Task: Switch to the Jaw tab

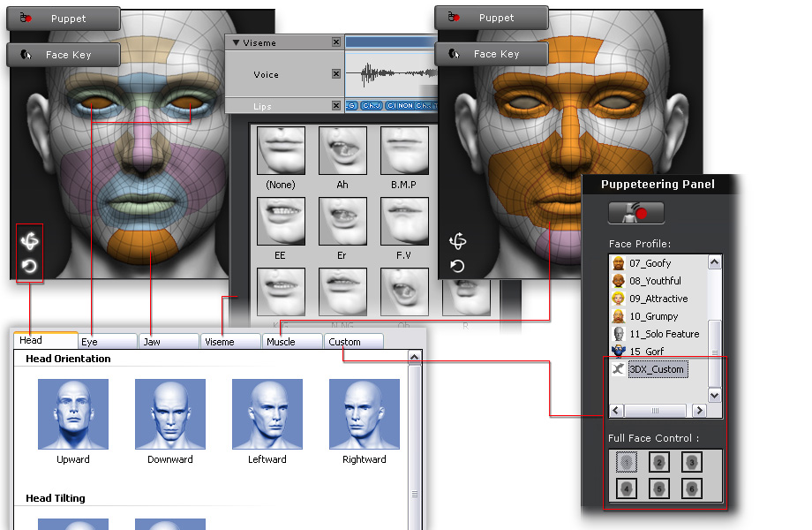Action: 169,342
